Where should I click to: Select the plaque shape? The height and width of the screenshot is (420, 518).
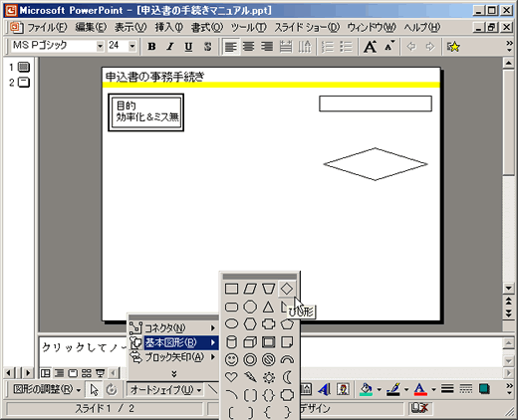(x=287, y=395)
